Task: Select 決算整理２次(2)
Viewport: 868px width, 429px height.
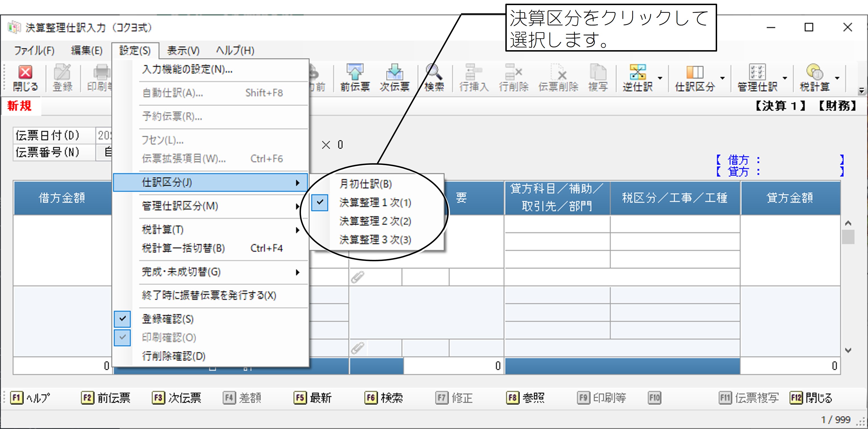Action: pos(377,221)
